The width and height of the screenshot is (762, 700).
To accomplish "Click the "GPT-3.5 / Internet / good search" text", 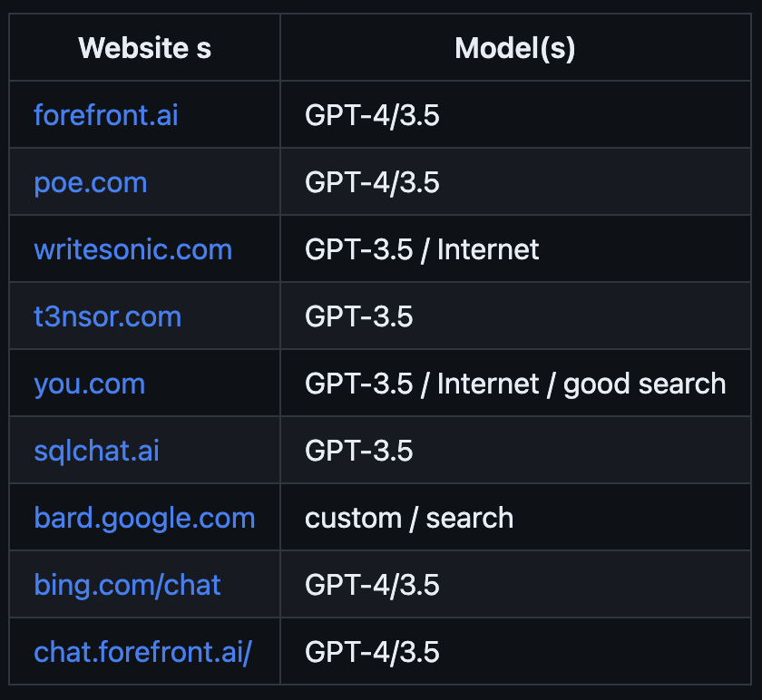I will pyautogui.click(x=515, y=384).
